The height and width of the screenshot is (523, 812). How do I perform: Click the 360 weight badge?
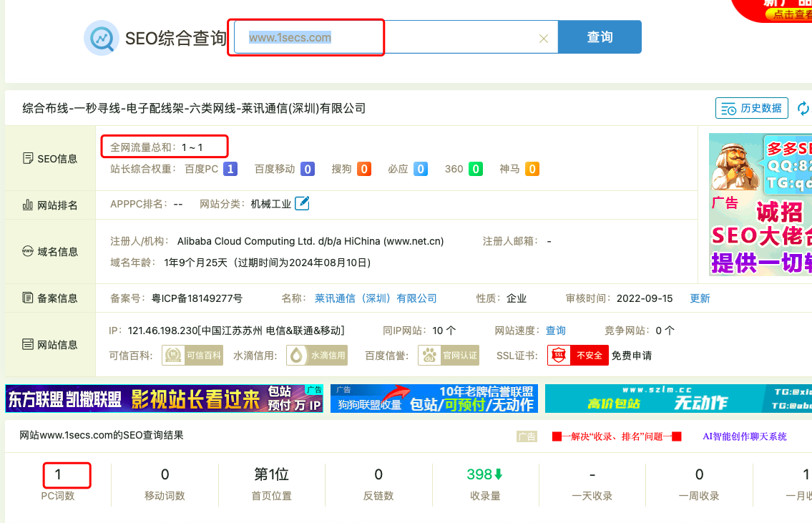tap(475, 170)
